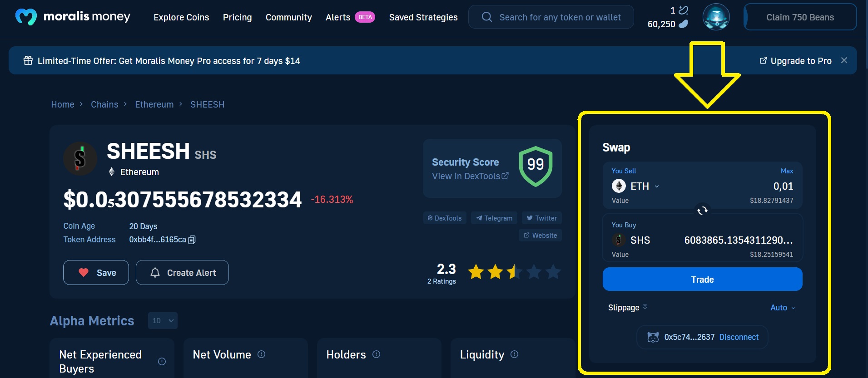This screenshot has width=868, height=378.
Task: Open the Auto slippage dropdown
Action: [783, 308]
